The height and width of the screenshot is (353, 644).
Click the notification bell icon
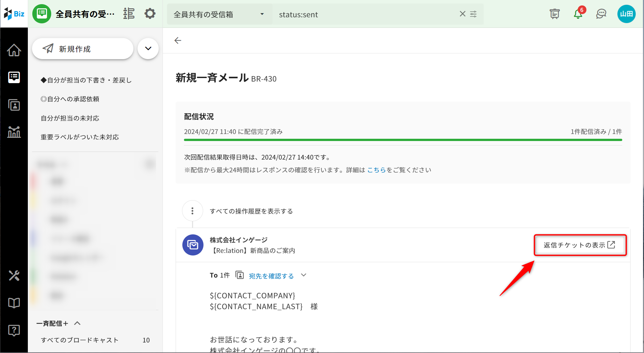[x=578, y=14]
